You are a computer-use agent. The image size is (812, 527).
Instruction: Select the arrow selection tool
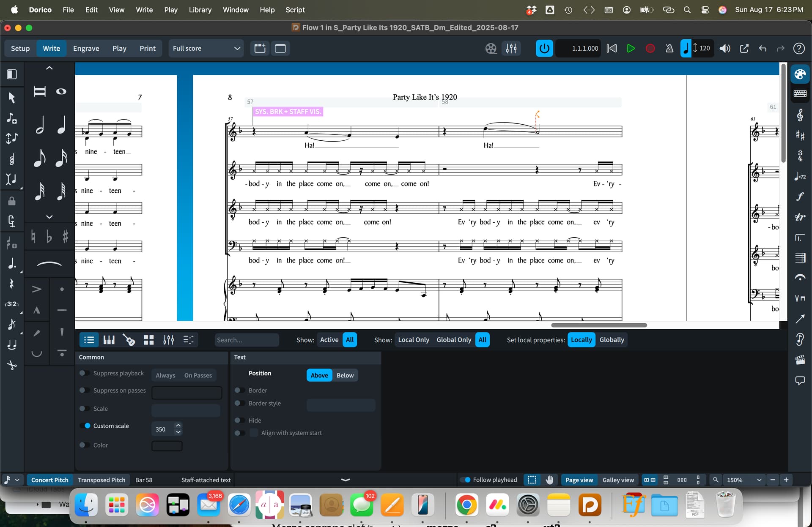click(x=12, y=98)
